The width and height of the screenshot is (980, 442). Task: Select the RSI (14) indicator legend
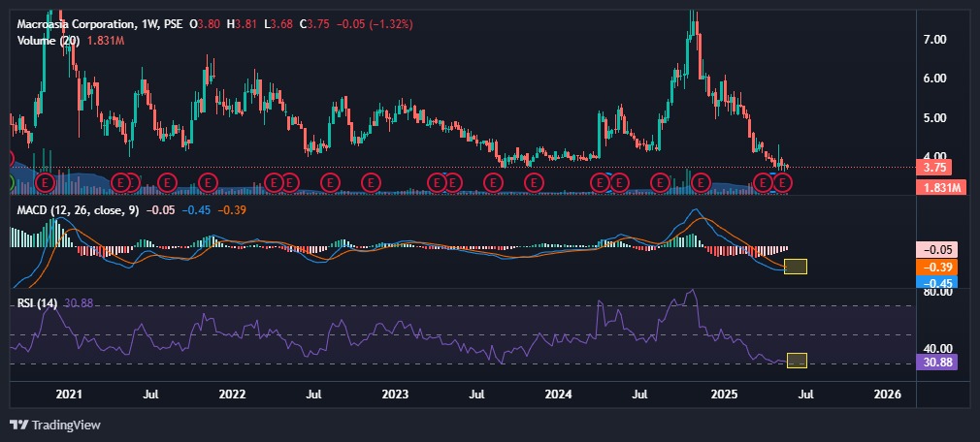40,303
